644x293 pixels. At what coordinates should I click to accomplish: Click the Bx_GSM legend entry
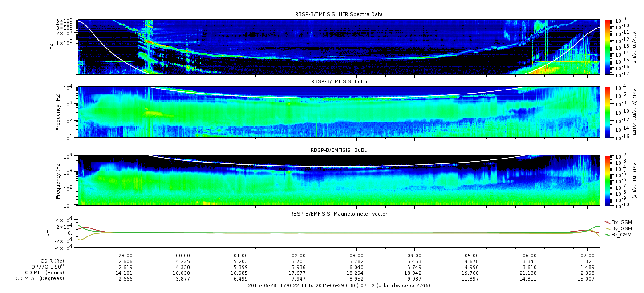pos(621,222)
